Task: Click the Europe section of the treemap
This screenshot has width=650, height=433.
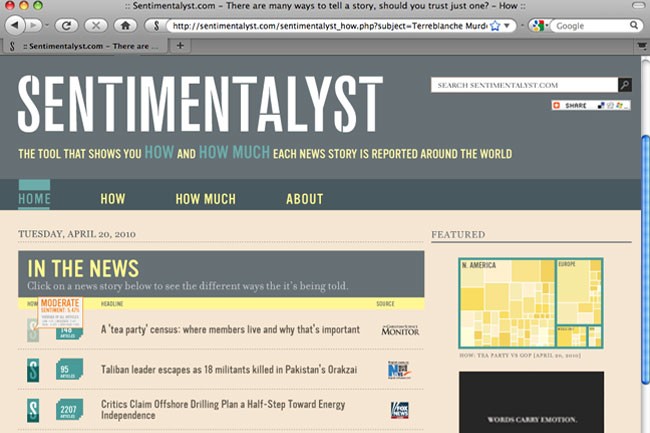Action: pyautogui.click(x=579, y=292)
